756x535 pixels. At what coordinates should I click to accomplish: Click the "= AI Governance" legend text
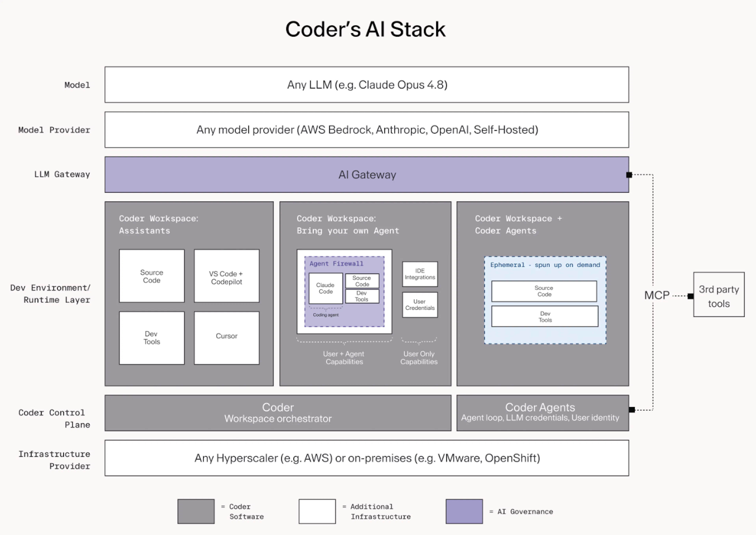click(x=521, y=512)
